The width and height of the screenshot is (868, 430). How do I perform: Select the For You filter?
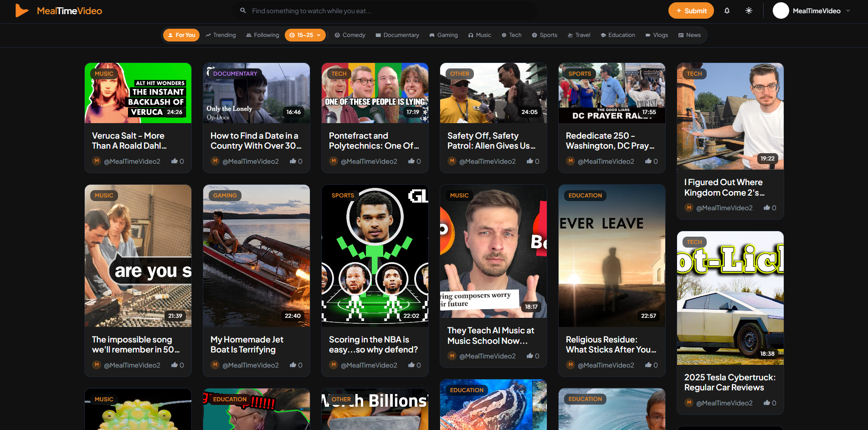point(181,35)
